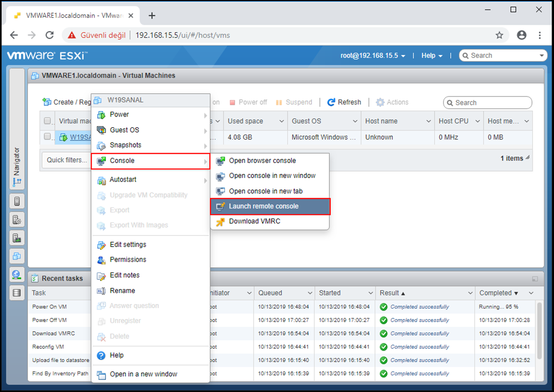Click the 'Upload file to datastore' task
This screenshot has height=392, width=554.
tap(61, 360)
